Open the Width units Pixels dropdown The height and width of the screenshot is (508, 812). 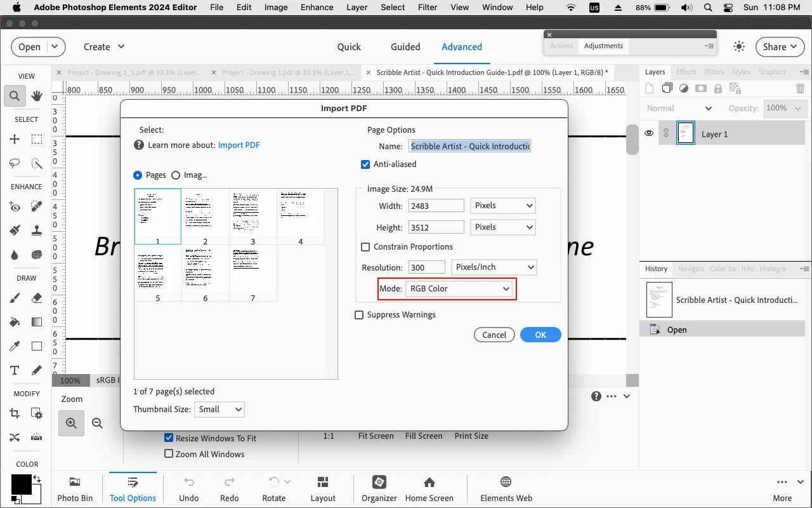coord(503,205)
